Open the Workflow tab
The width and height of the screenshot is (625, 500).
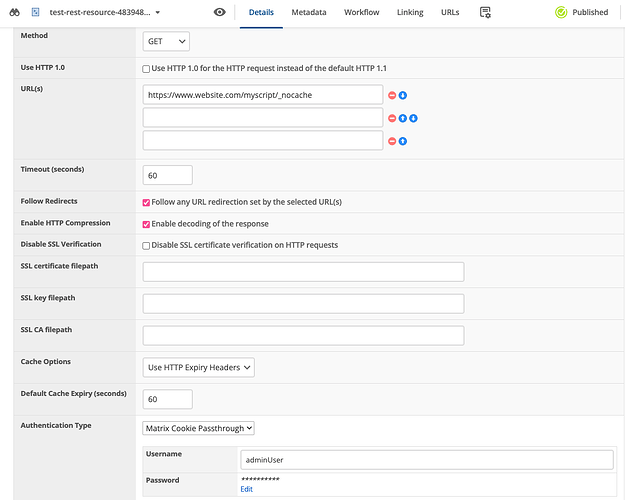(361, 12)
